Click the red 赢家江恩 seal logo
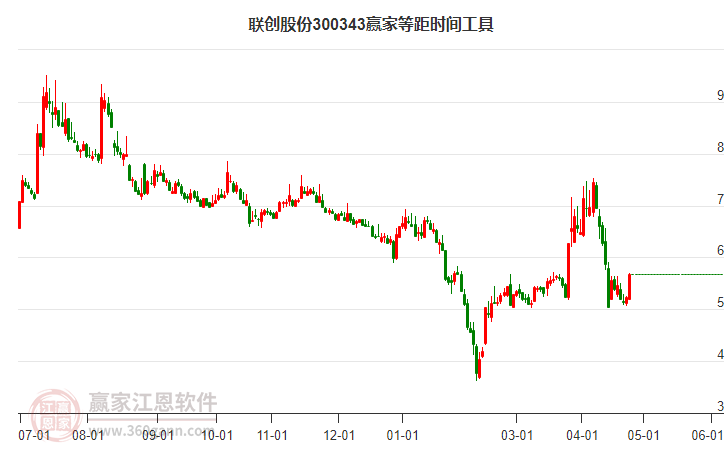 coord(55,413)
